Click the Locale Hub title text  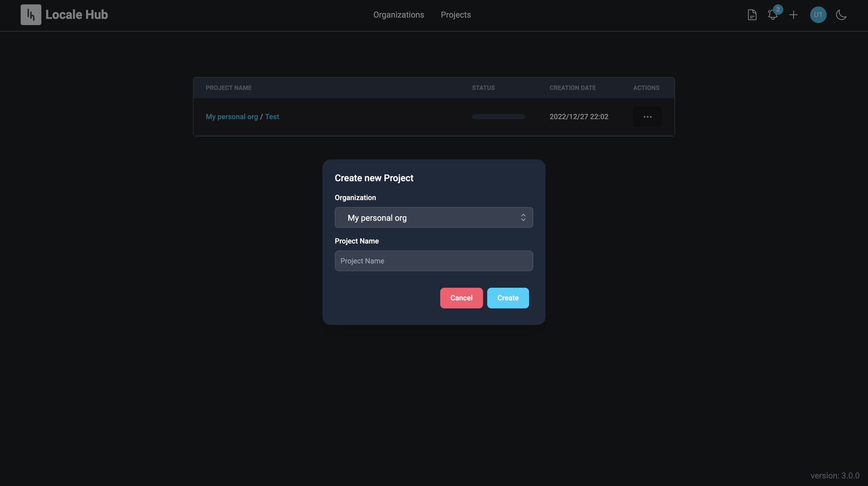click(x=76, y=14)
